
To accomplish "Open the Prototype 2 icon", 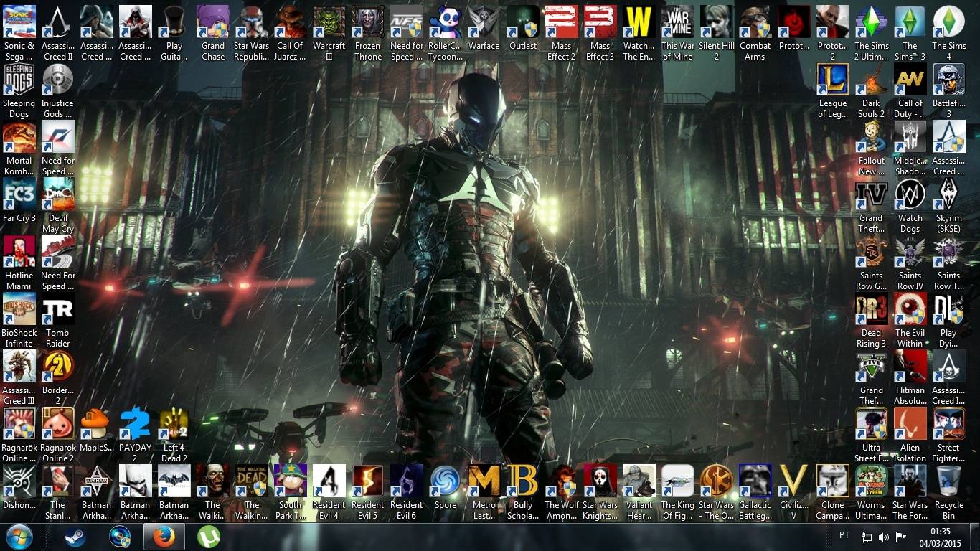I will (x=833, y=22).
